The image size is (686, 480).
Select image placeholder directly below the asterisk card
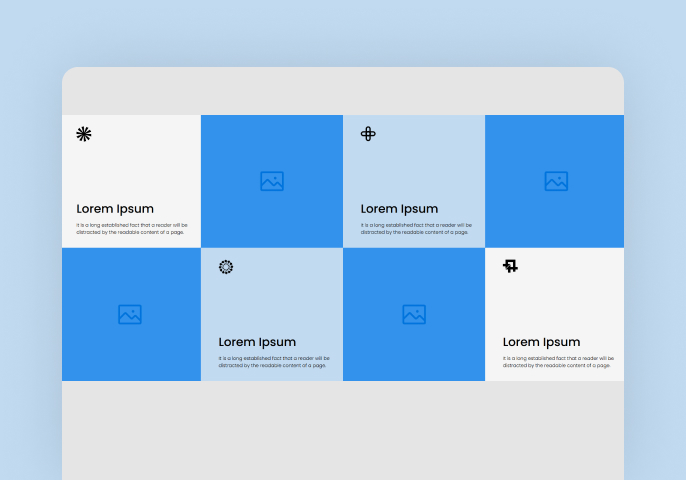(131, 314)
